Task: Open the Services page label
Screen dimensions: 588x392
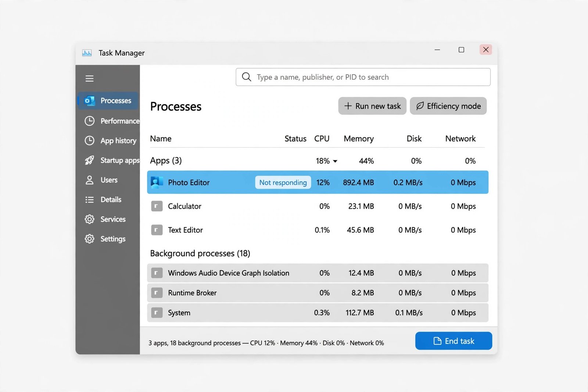Action: 113,219
